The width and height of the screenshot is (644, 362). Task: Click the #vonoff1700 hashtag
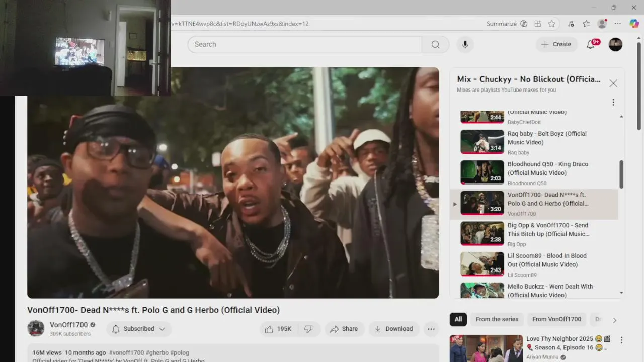pyautogui.click(x=126, y=353)
